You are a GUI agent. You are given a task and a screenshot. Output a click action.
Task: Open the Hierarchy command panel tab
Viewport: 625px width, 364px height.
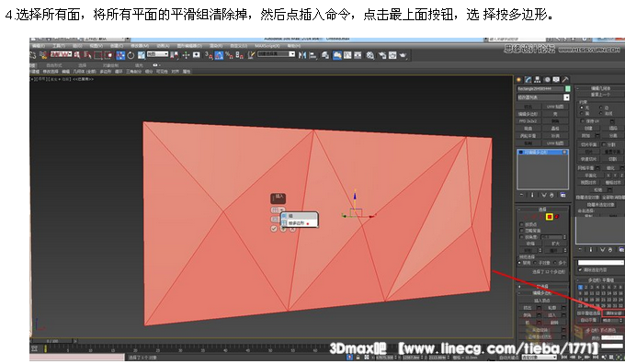tap(538, 80)
